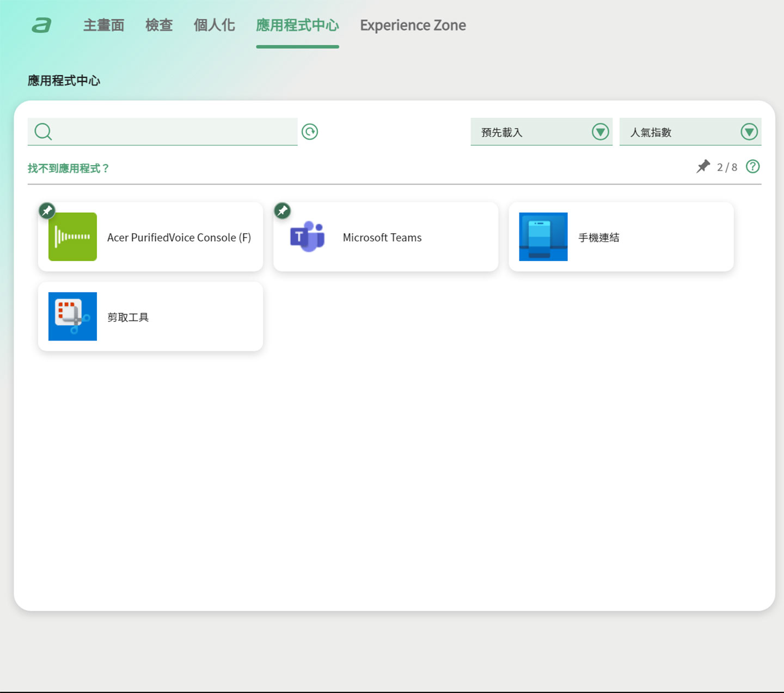784x693 pixels.
Task: Open the help question mark icon
Action: [752, 167]
